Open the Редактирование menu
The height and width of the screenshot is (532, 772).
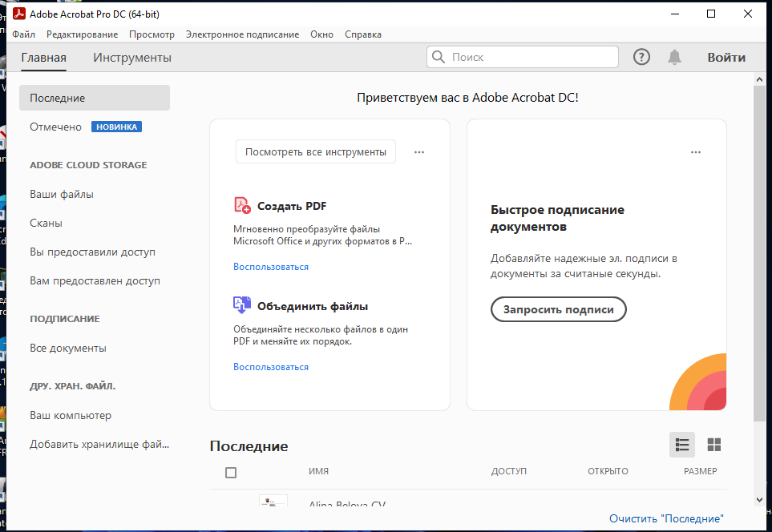82,34
